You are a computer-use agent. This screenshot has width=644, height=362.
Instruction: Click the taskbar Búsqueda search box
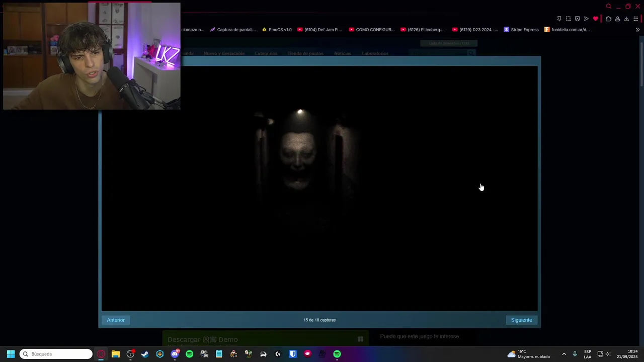[x=56, y=354]
